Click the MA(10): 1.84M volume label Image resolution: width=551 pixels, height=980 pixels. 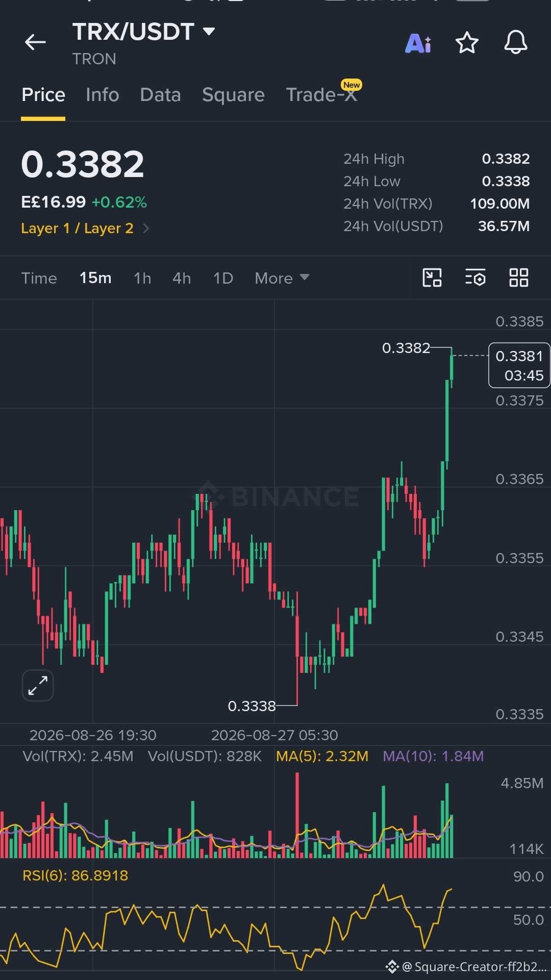point(433,756)
